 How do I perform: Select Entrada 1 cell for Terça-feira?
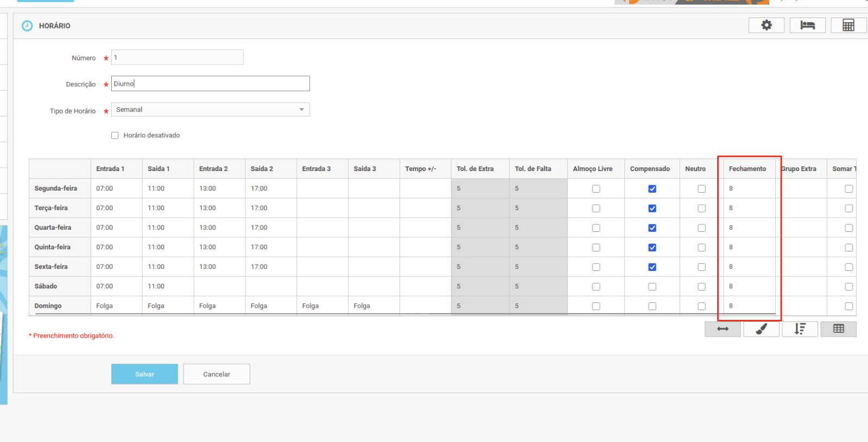[116, 208]
